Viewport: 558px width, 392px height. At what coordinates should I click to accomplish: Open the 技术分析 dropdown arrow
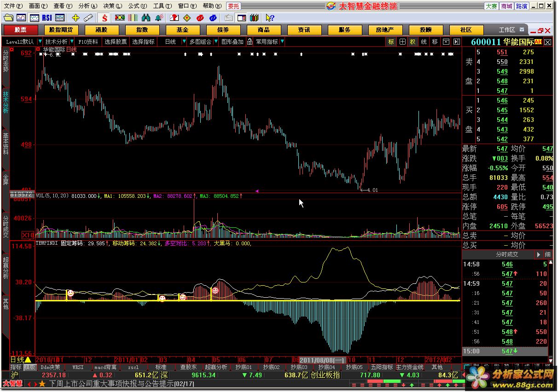(x=72, y=41)
